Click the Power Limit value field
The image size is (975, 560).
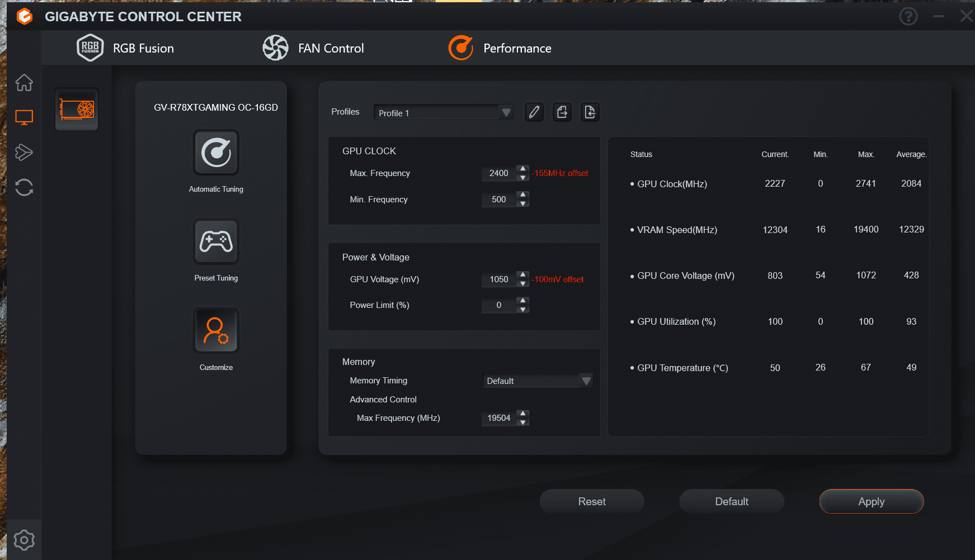coord(498,305)
